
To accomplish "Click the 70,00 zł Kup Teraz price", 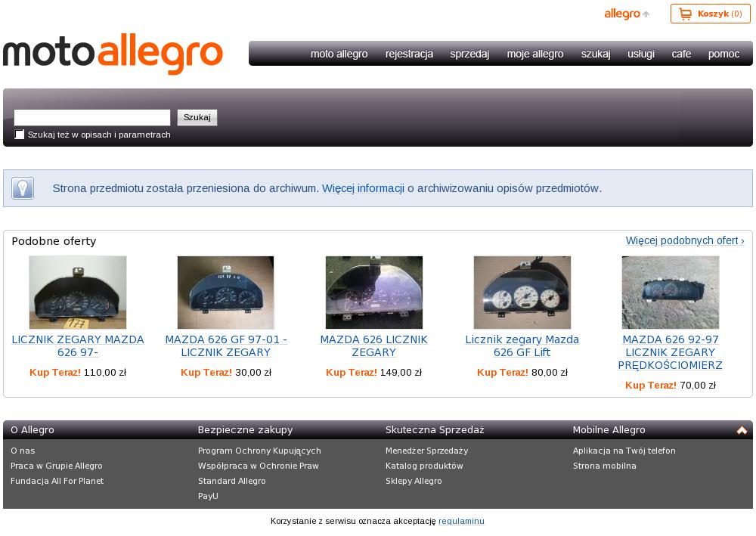I will pos(670,385).
